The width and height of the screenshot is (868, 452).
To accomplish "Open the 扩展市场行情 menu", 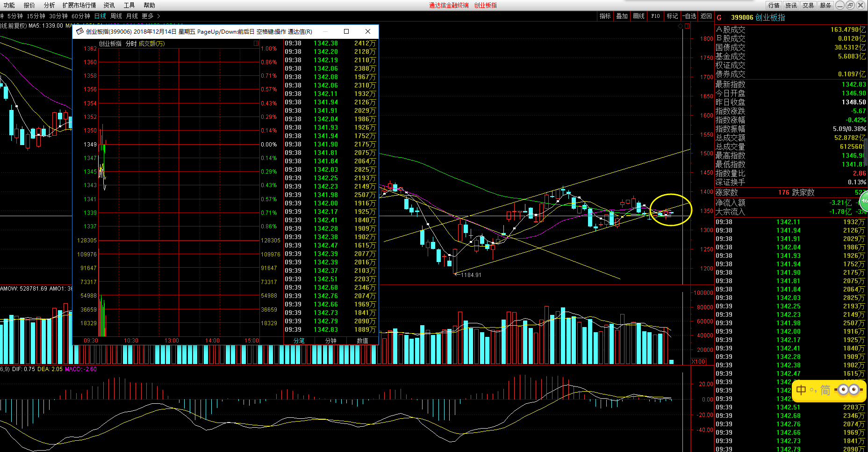I will click(79, 5).
